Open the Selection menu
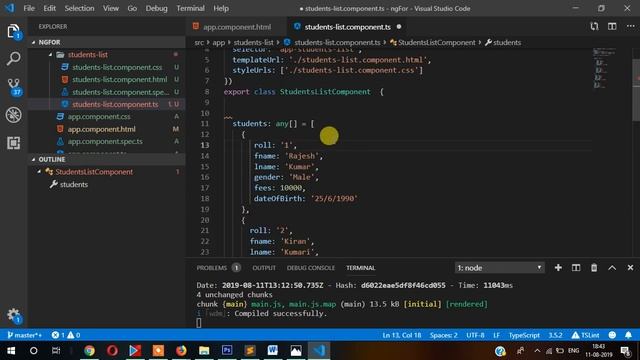 tap(79, 8)
